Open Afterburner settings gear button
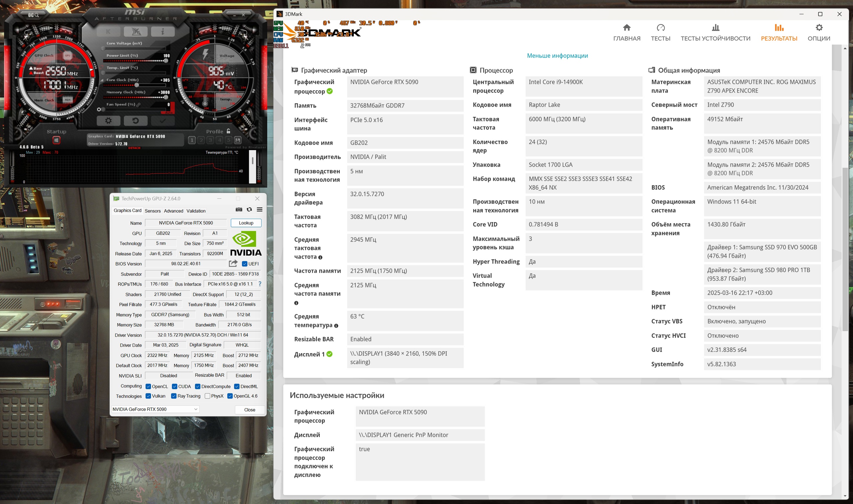The height and width of the screenshot is (504, 853). coord(108,121)
